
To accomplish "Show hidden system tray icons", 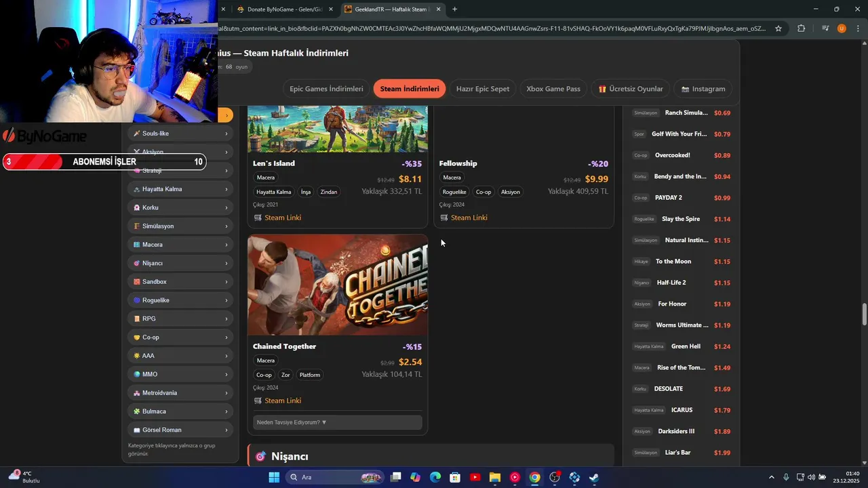I will coord(771,477).
